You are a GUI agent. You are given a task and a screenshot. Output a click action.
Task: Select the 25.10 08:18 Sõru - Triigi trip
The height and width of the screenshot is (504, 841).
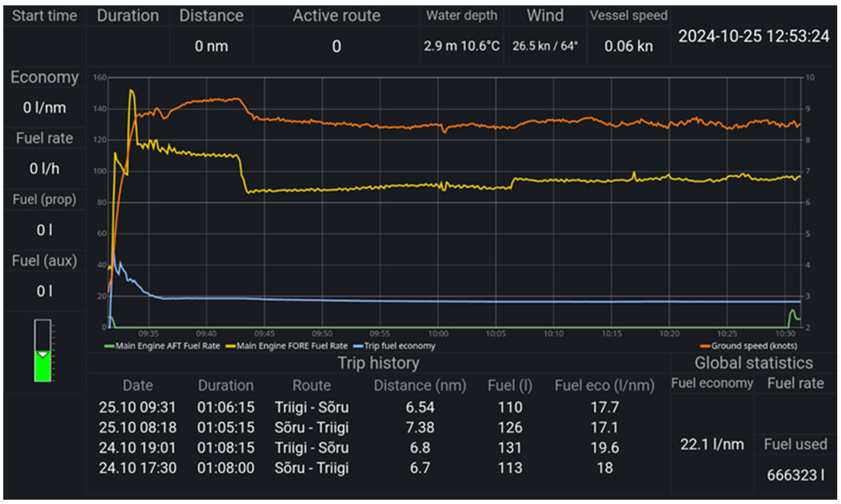(312, 427)
